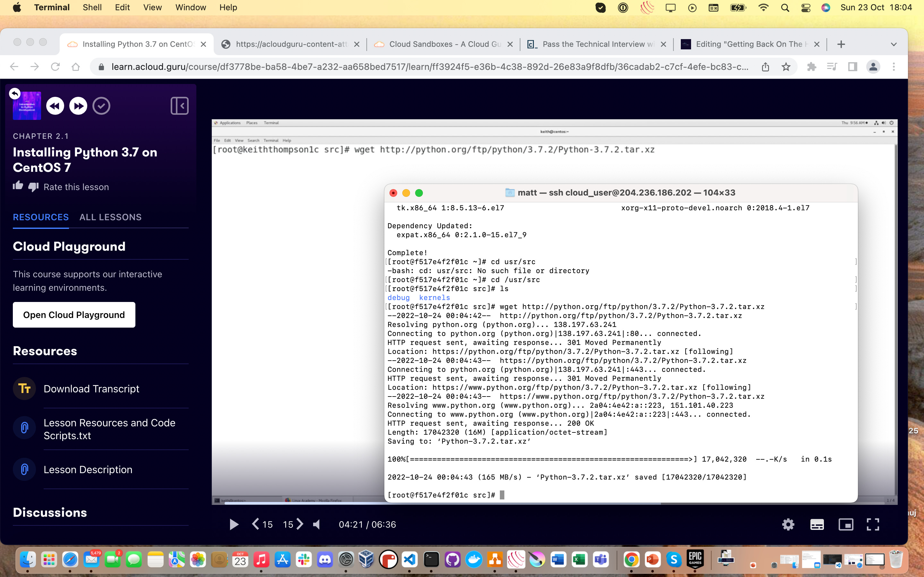Download the lesson transcript
Image resolution: width=924 pixels, height=577 pixels.
(x=91, y=389)
